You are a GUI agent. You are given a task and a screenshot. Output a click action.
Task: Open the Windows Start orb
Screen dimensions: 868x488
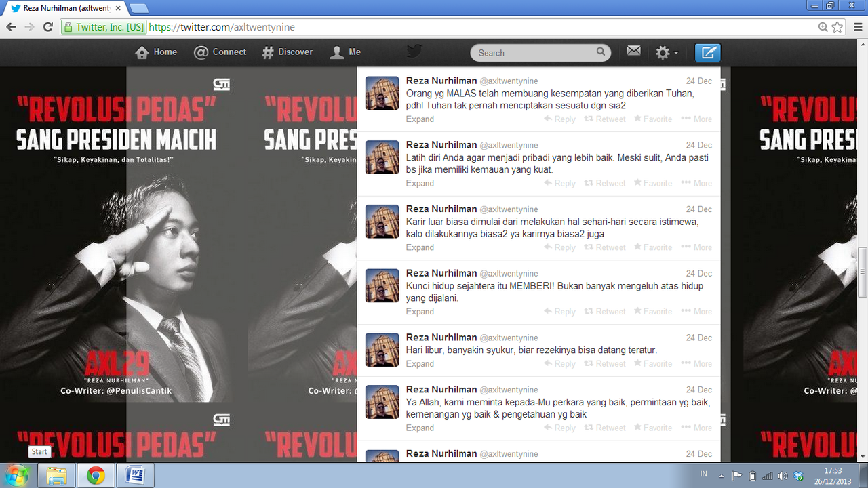pyautogui.click(x=16, y=475)
